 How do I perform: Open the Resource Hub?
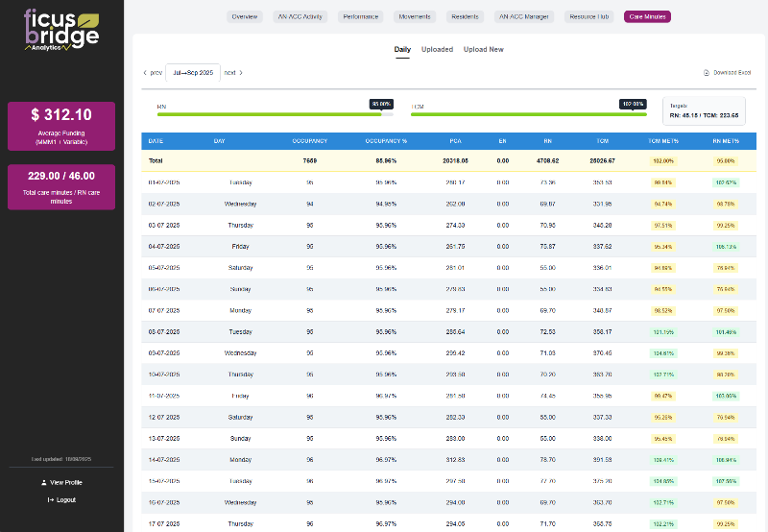(588, 16)
